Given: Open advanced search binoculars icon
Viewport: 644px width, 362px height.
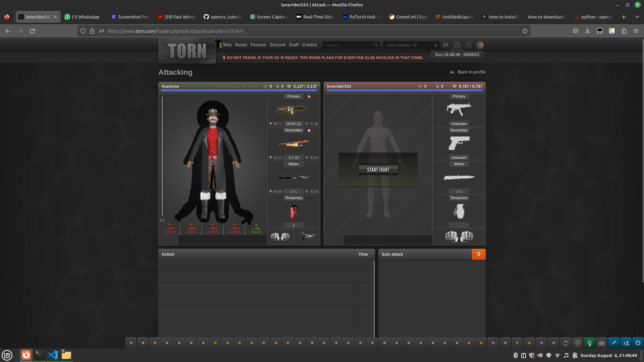Looking at the screenshot, I should coord(446,45).
